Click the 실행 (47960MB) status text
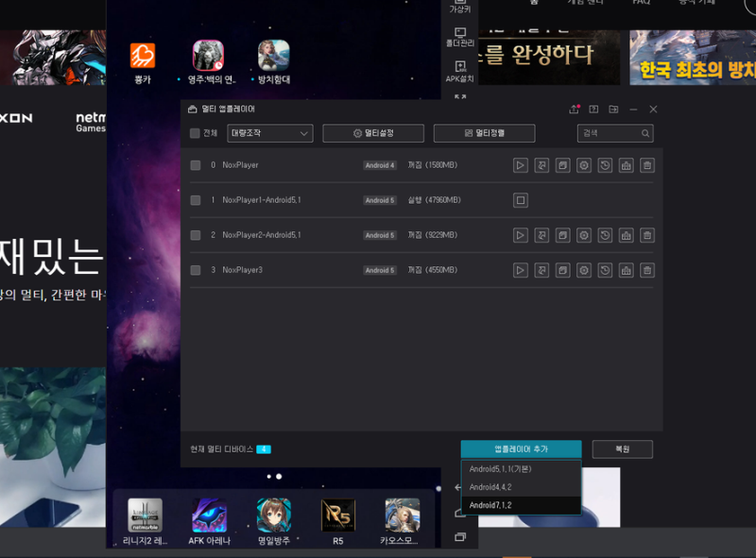Viewport: 756px width, 558px height. [x=435, y=200]
